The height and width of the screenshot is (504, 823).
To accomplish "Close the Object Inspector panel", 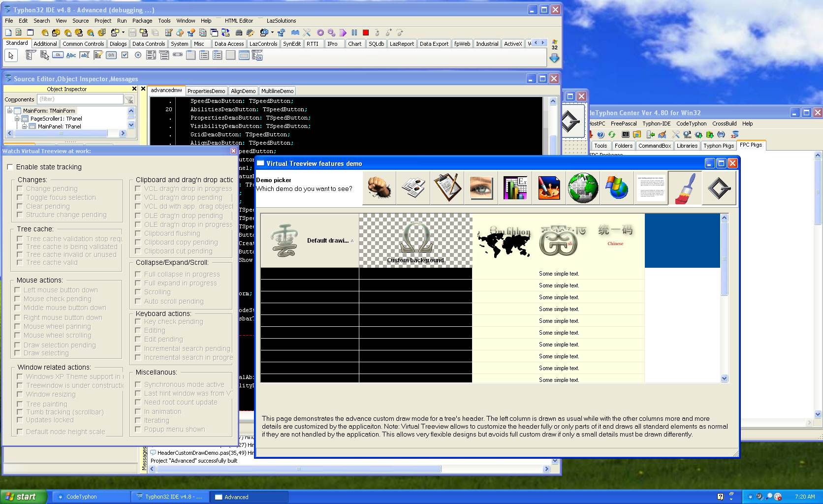I will [134, 89].
